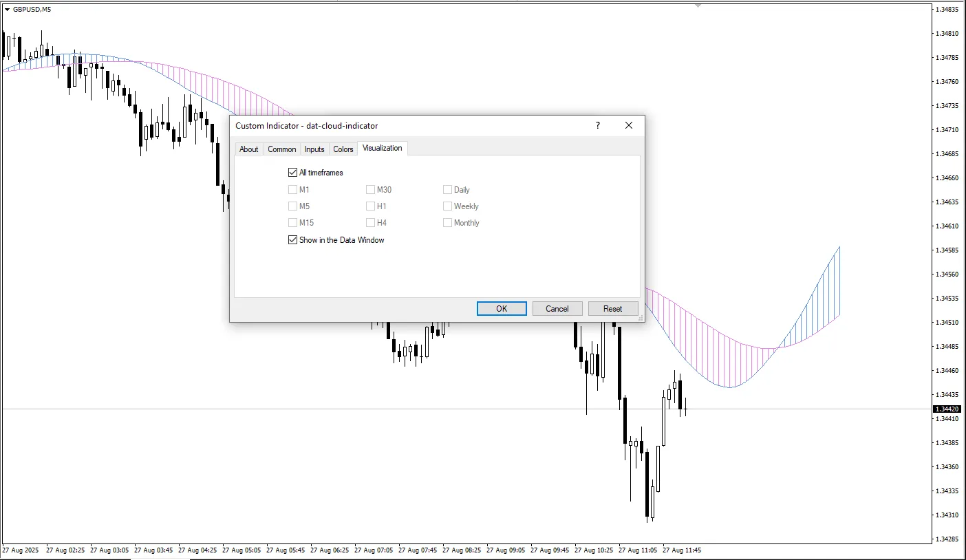The height and width of the screenshot is (560, 966).
Task: Click the Visualization tab
Action: [x=383, y=148]
